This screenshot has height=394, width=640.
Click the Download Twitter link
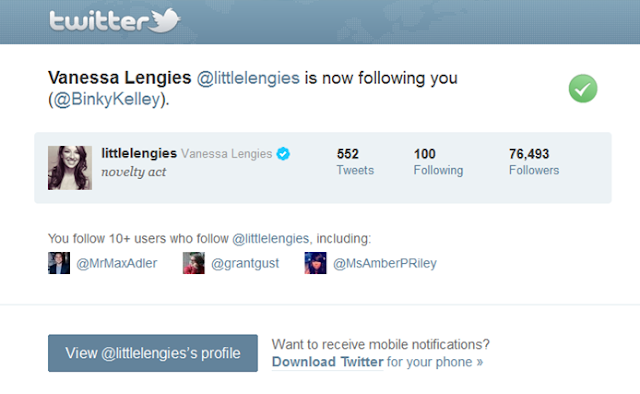[x=328, y=362]
